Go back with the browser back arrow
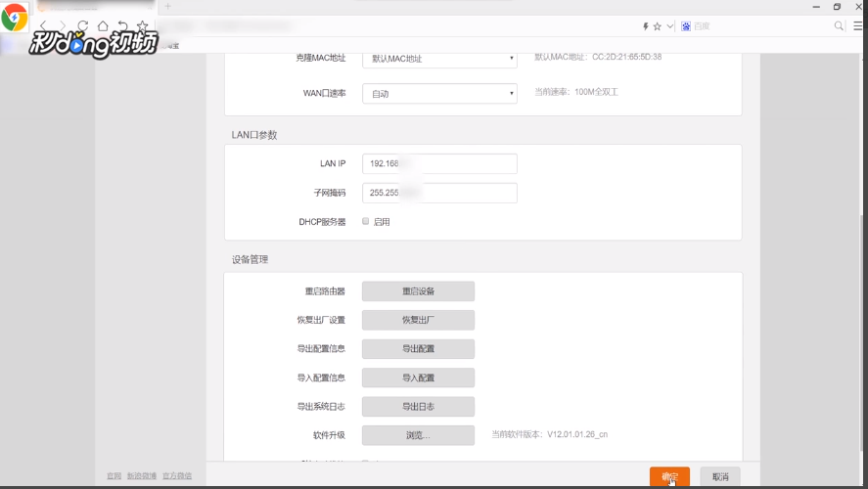The width and height of the screenshot is (868, 489). [x=44, y=26]
